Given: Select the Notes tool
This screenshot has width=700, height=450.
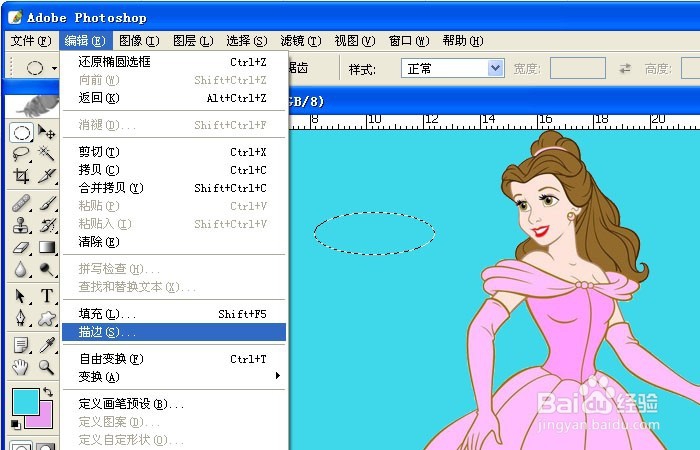Looking at the screenshot, I should coord(21,345).
